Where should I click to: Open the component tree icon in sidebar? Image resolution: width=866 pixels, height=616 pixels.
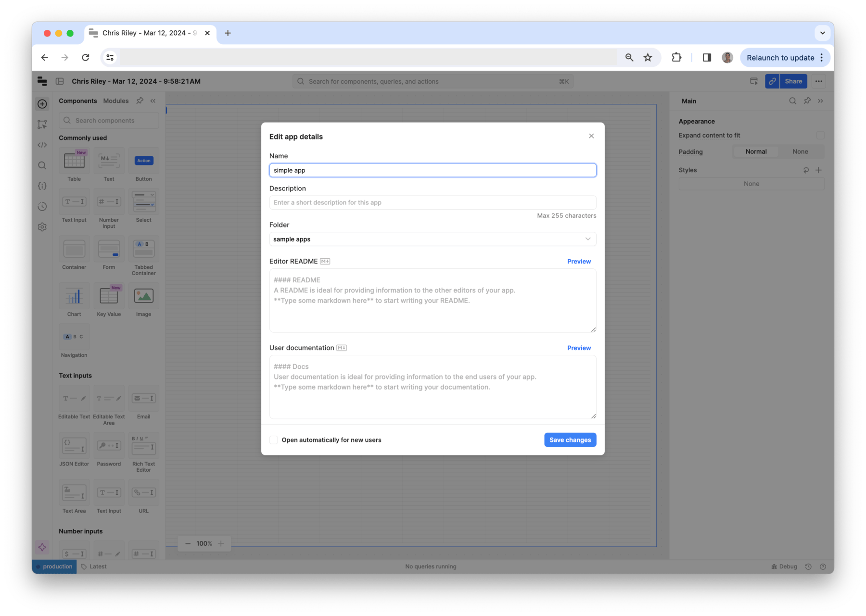click(x=42, y=125)
